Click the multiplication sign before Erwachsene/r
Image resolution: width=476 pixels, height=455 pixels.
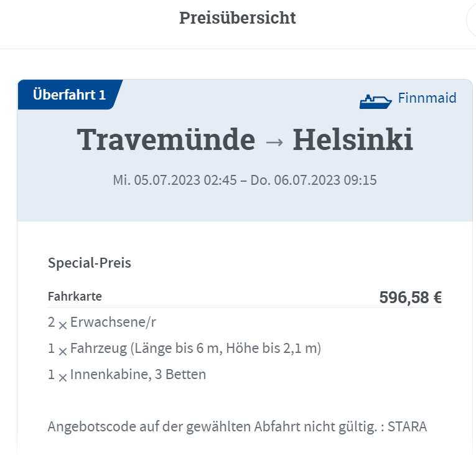coord(62,324)
